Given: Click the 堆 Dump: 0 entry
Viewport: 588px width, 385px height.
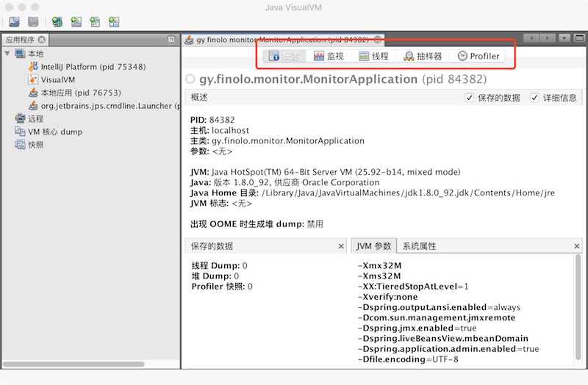Looking at the screenshot, I should [x=215, y=276].
